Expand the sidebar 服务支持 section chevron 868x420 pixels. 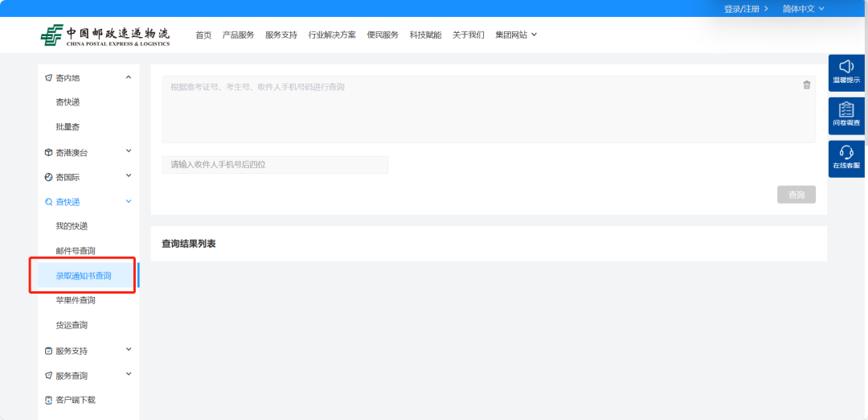pos(129,349)
